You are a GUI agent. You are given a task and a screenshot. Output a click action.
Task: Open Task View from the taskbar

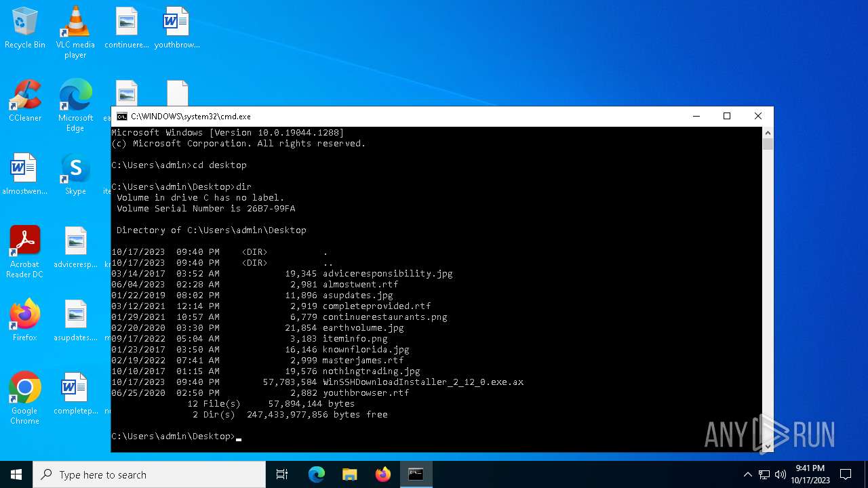(282, 474)
